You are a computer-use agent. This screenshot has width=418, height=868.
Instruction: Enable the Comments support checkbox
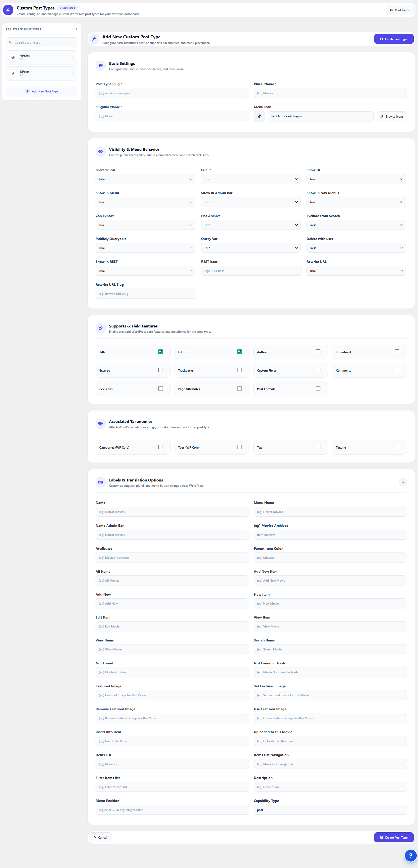pyautogui.click(x=397, y=370)
